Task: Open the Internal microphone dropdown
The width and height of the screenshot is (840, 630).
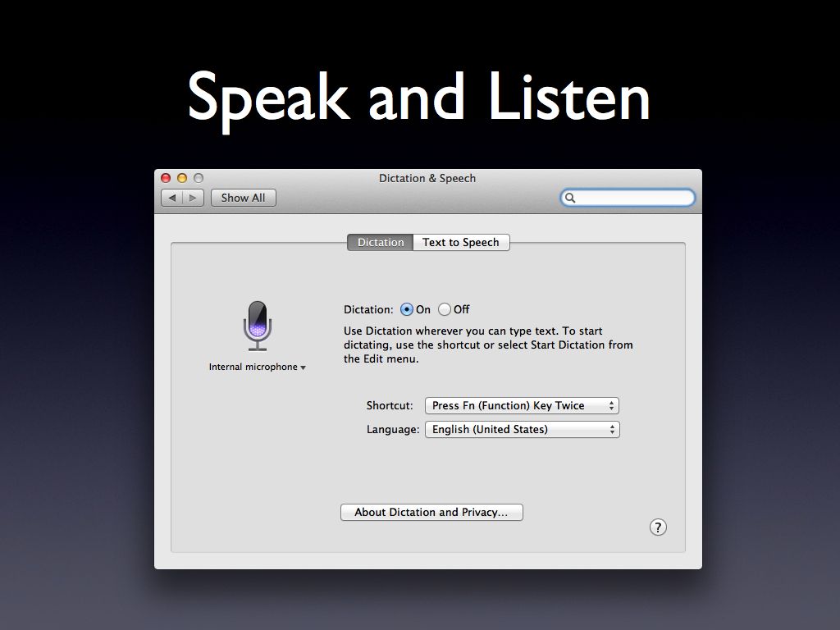Action: tap(257, 367)
